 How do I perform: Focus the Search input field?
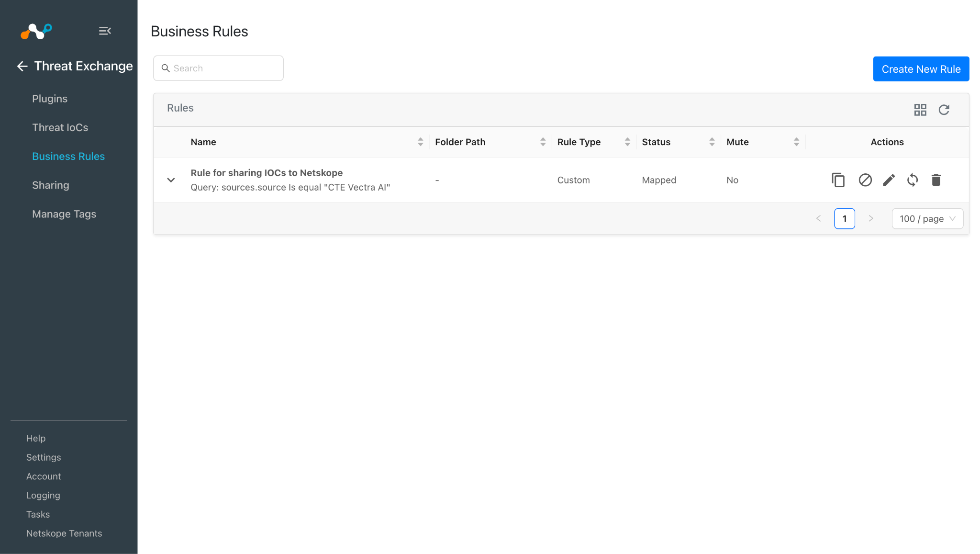[218, 68]
